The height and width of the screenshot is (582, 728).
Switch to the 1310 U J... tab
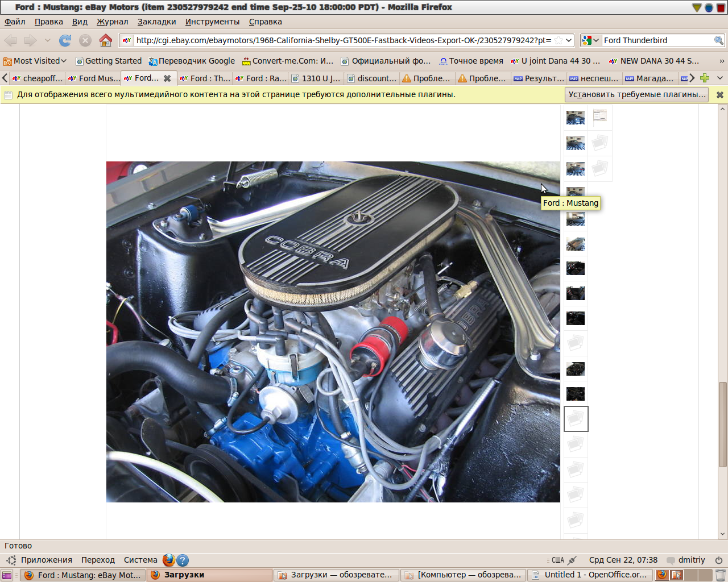point(316,78)
